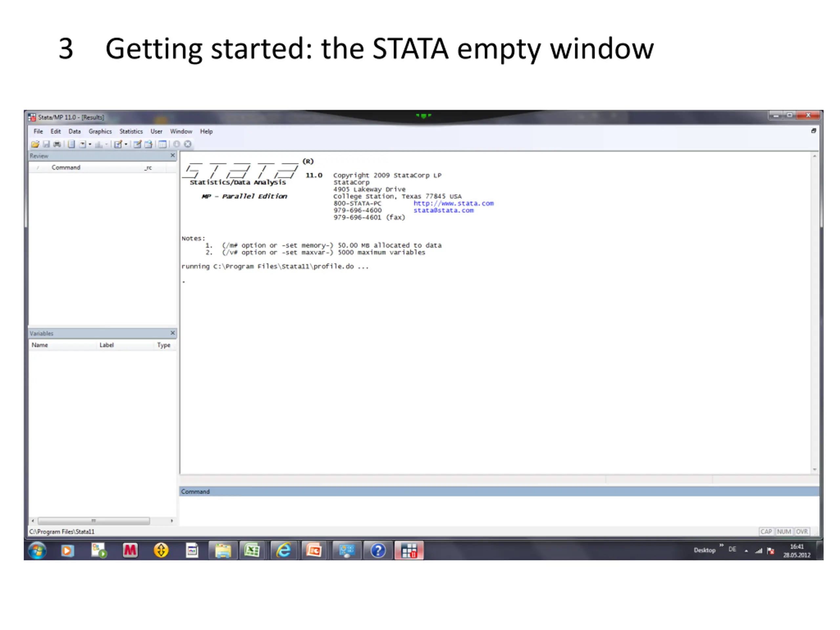This screenshot has height=630, width=840.
Task: Click the Save floppy disk icon
Action: click(46, 144)
